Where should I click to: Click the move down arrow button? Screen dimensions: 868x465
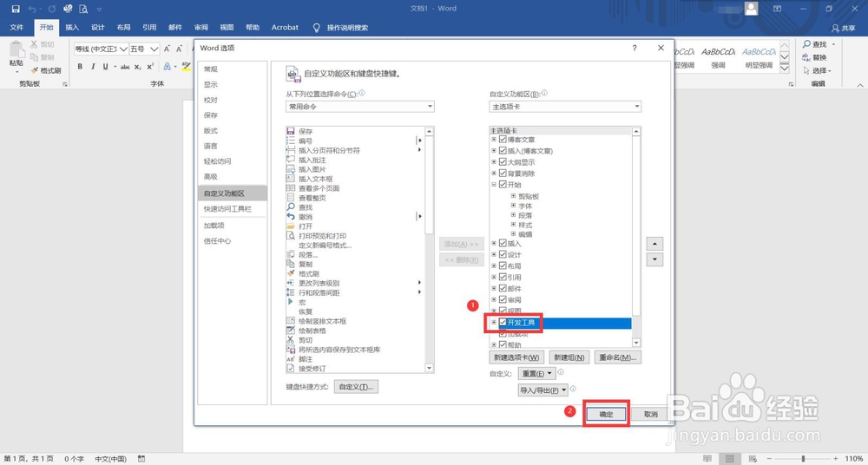(x=654, y=259)
